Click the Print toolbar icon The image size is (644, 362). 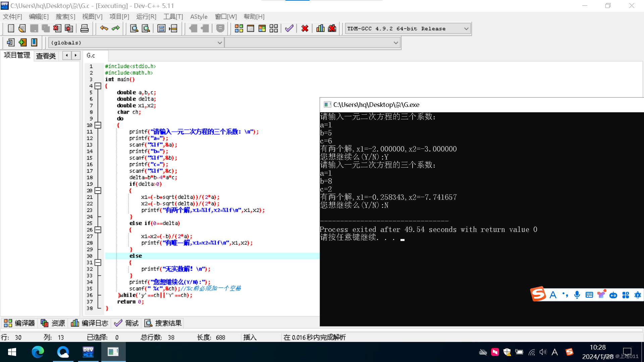[85, 28]
